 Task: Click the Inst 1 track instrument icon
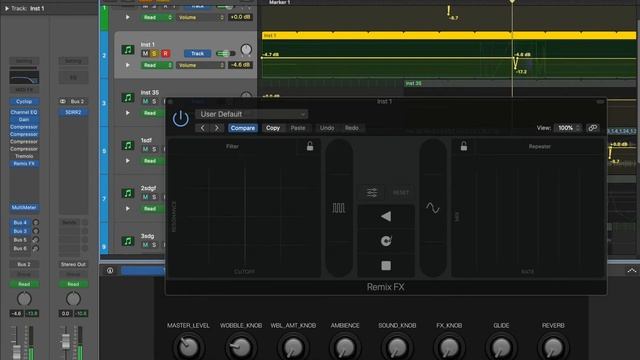(x=128, y=50)
